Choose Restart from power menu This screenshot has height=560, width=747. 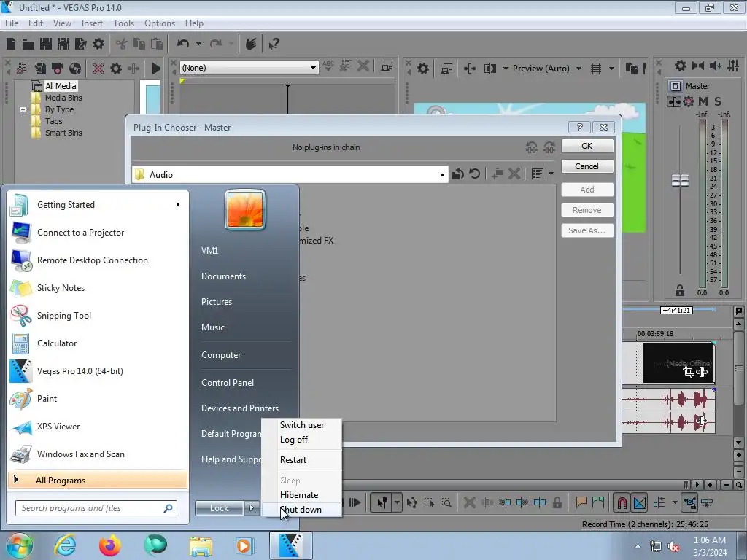[301, 460]
